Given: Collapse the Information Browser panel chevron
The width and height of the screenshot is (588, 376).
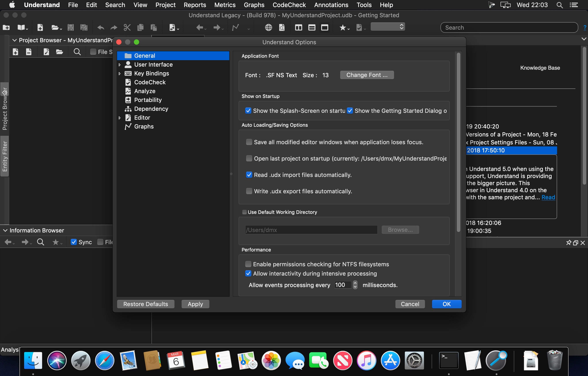Looking at the screenshot, I should point(5,230).
